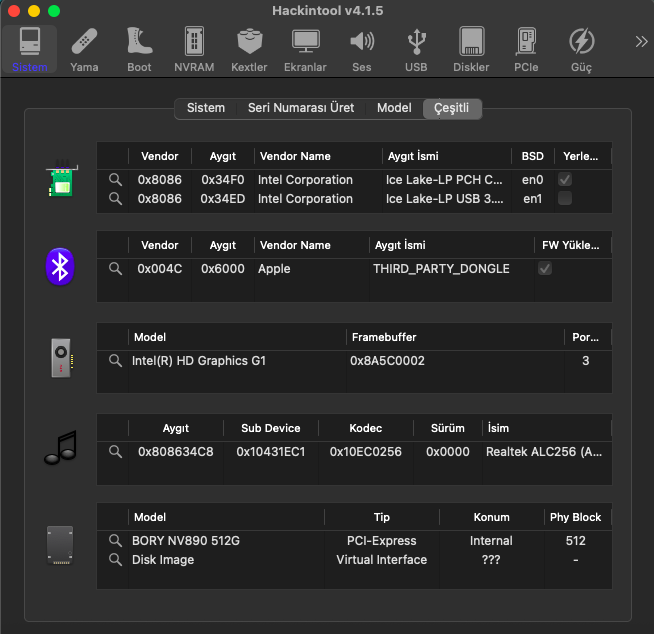The image size is (654, 634).
Task: Minimize window with yellow button
Action: [34, 10]
